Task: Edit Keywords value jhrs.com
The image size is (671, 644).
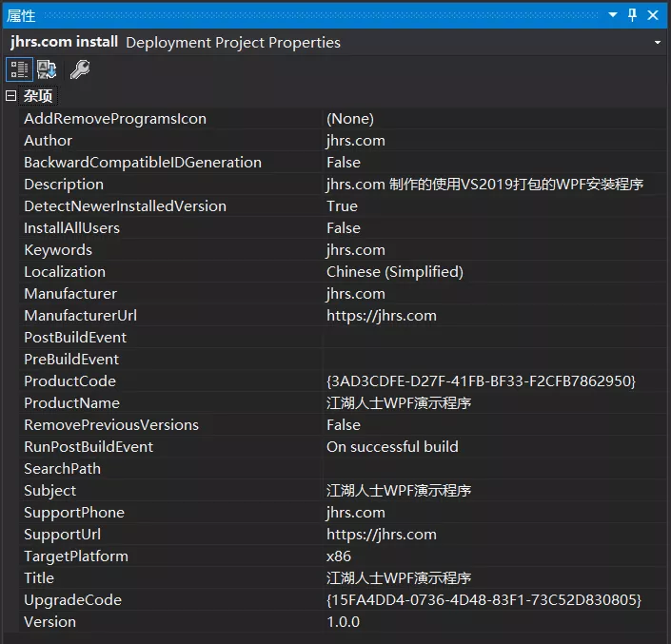Action: 356,250
